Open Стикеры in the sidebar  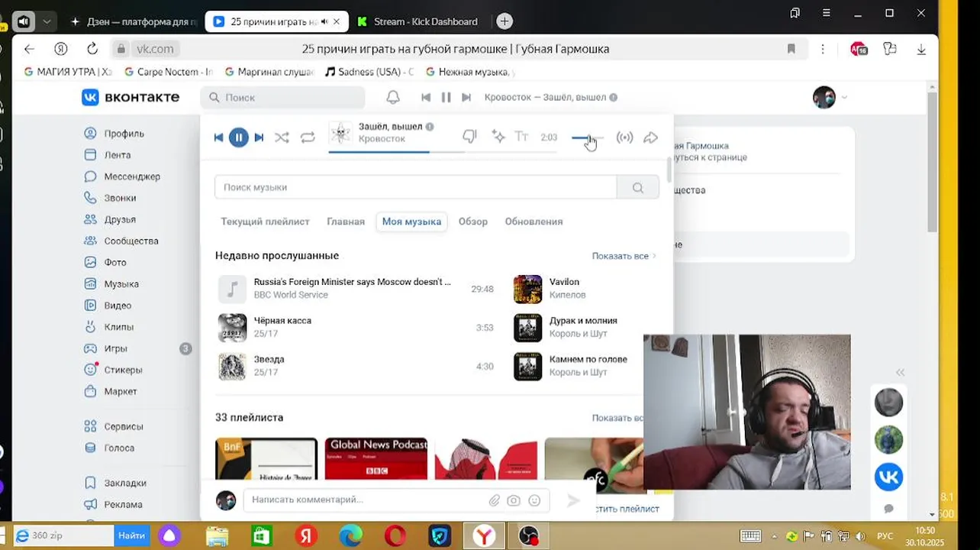coord(114,370)
